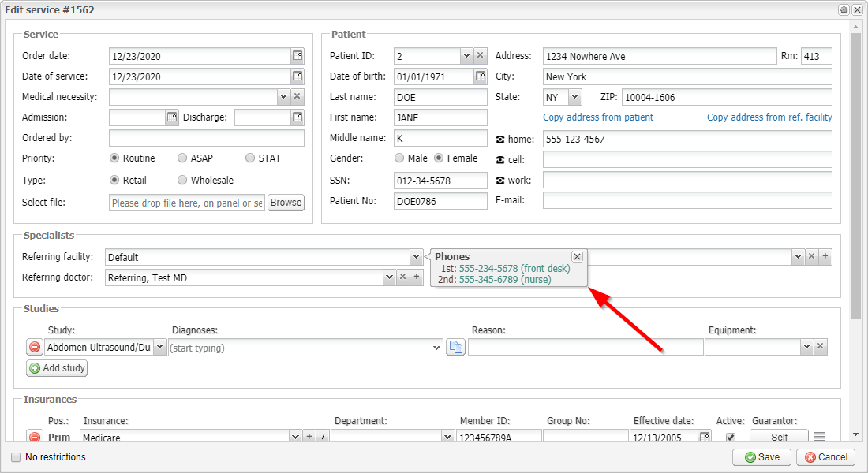Click the Address field with 1234 Nowhere Ave
This screenshot has height=473, width=868.
pos(660,56)
